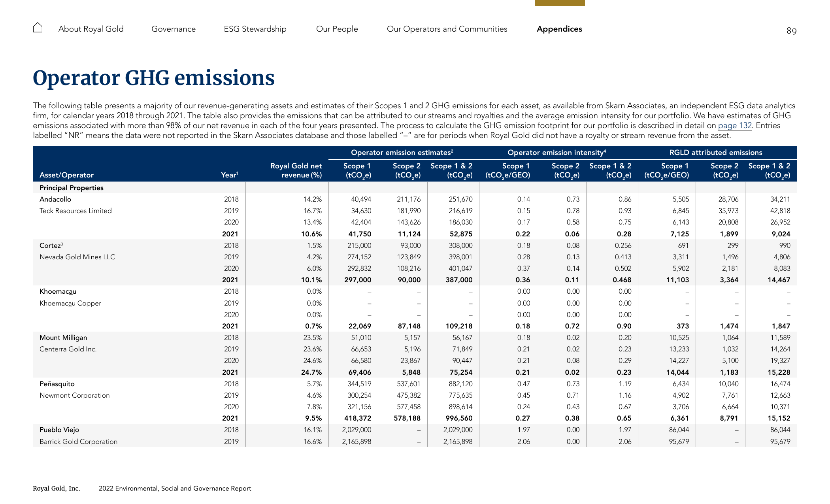Click Royal Gold, Inc. footer text
The image size is (830, 504).
57,489
